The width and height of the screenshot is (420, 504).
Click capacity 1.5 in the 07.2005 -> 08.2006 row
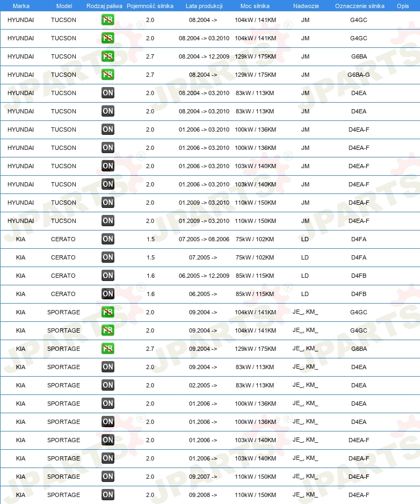tap(150, 239)
